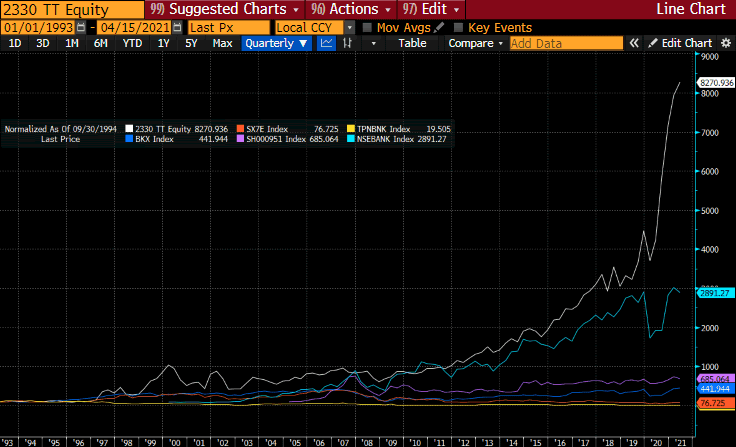Open chart settings gear icon
Screen dimensions: 736x447
click(x=726, y=43)
